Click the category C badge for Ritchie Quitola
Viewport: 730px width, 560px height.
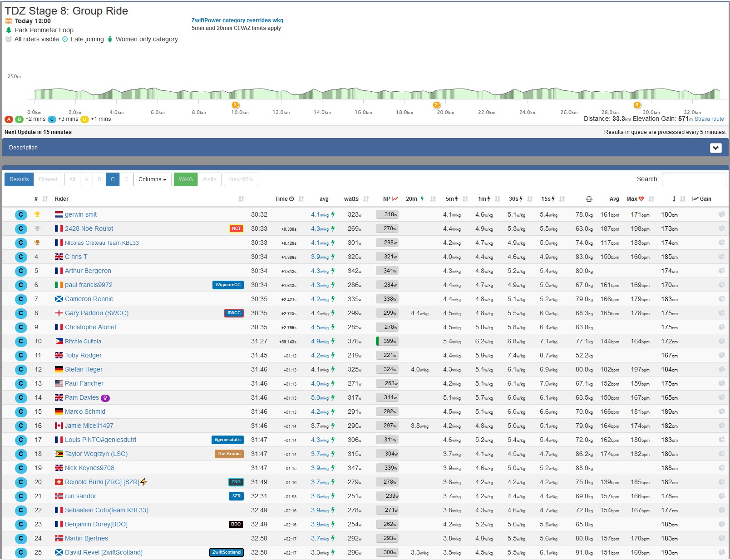pyautogui.click(x=21, y=341)
